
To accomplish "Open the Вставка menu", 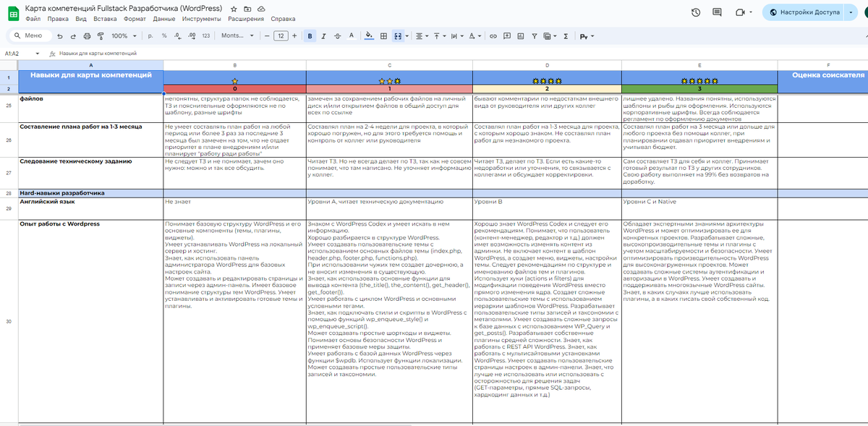I will (x=106, y=18).
